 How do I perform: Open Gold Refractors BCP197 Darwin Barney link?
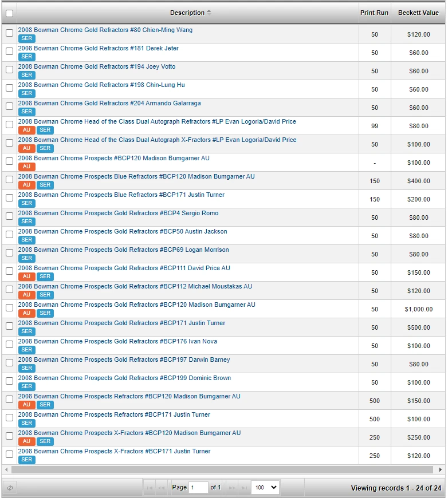(124, 359)
